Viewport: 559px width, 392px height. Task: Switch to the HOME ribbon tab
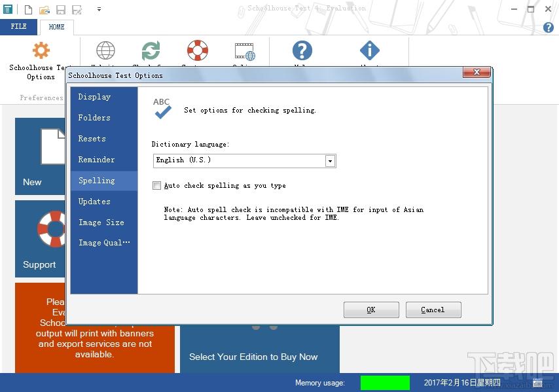[56, 27]
